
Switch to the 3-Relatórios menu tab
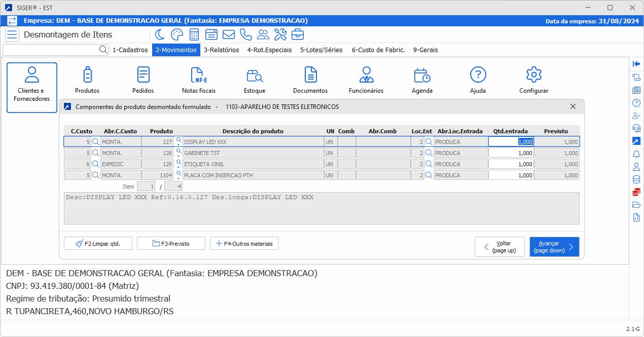pos(221,50)
